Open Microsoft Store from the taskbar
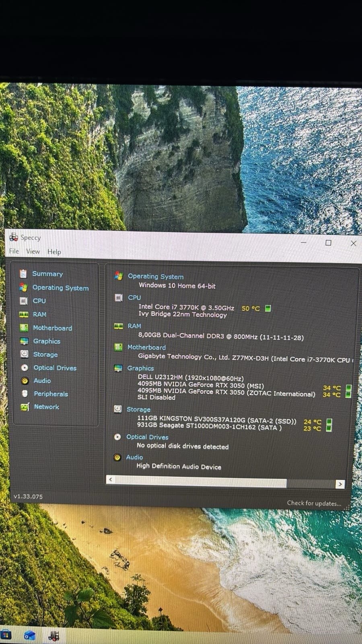 point(6,635)
